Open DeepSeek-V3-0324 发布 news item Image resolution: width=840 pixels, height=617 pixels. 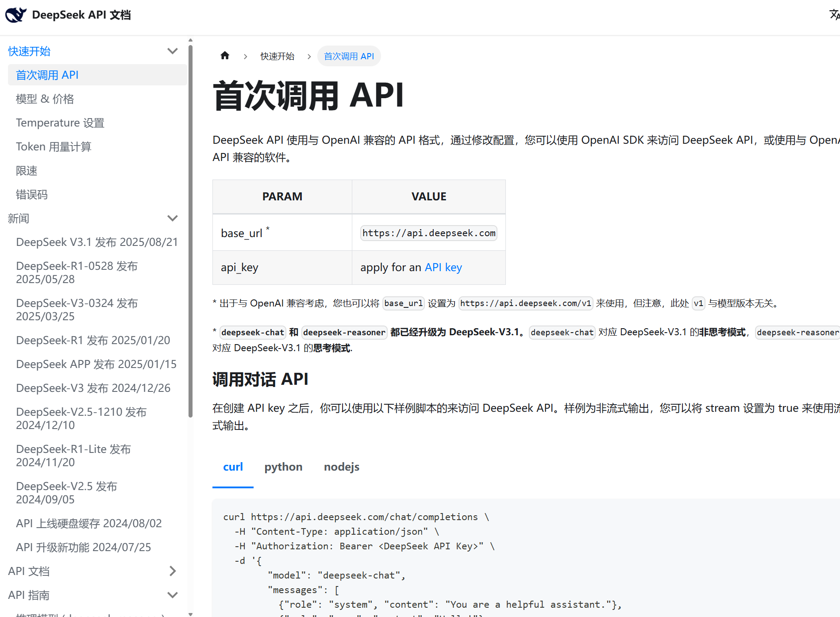[x=97, y=310]
